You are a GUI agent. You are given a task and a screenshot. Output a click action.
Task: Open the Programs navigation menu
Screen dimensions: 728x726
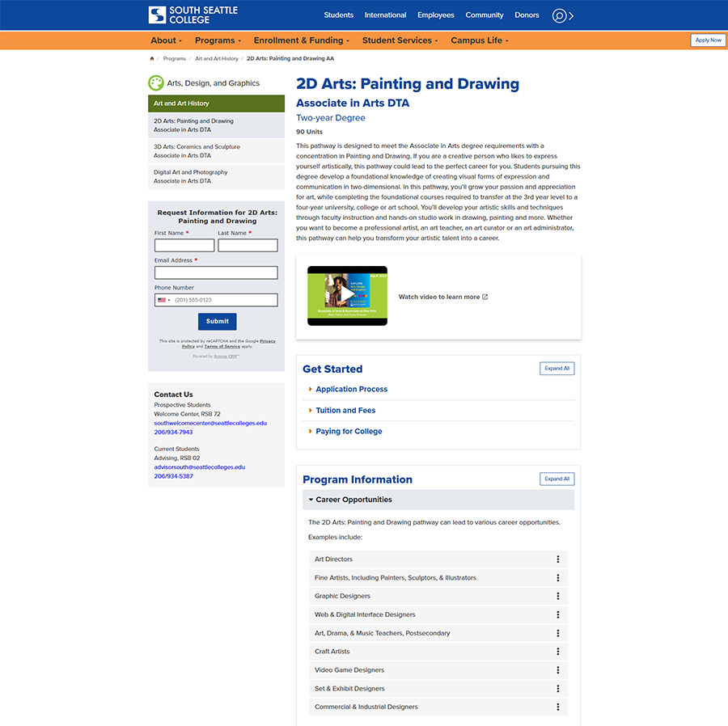[x=218, y=40]
